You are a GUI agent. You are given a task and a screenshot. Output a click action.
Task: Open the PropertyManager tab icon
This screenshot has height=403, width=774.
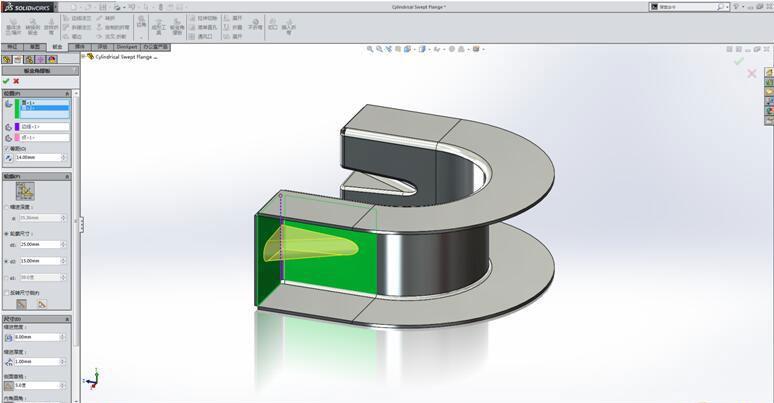18,59
